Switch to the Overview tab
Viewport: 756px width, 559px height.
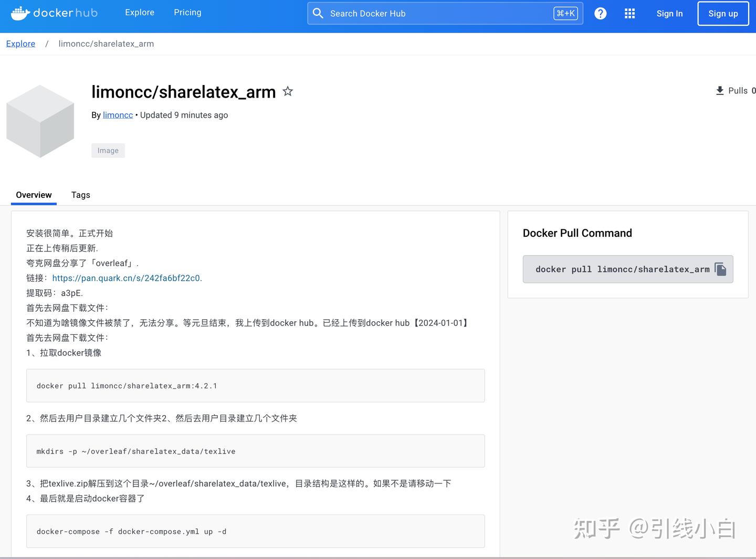[34, 195]
